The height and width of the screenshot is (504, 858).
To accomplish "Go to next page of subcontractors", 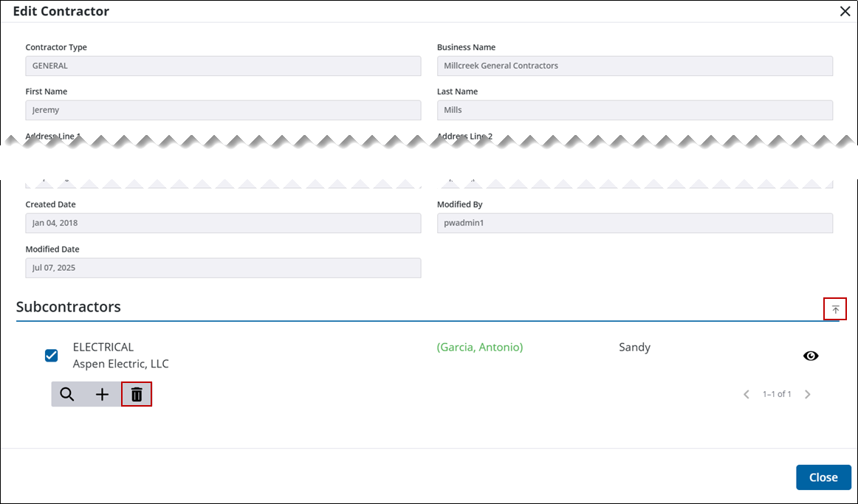I will tap(807, 394).
